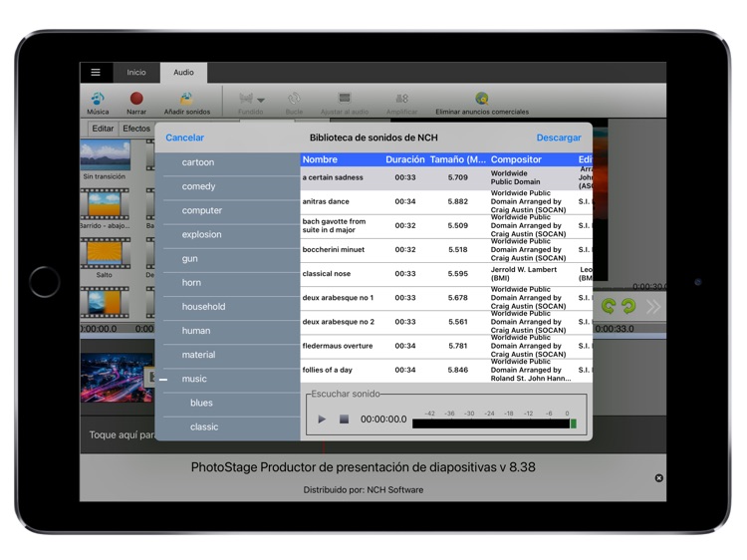The width and height of the screenshot is (747, 560).
Task: Open the hamburger menu
Action: point(96,73)
